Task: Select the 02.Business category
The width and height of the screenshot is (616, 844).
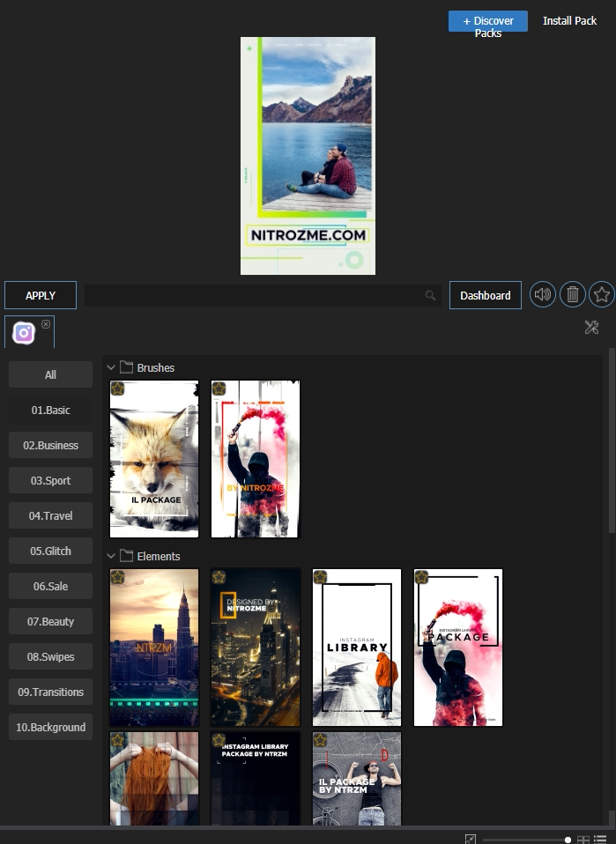Action: (50, 445)
